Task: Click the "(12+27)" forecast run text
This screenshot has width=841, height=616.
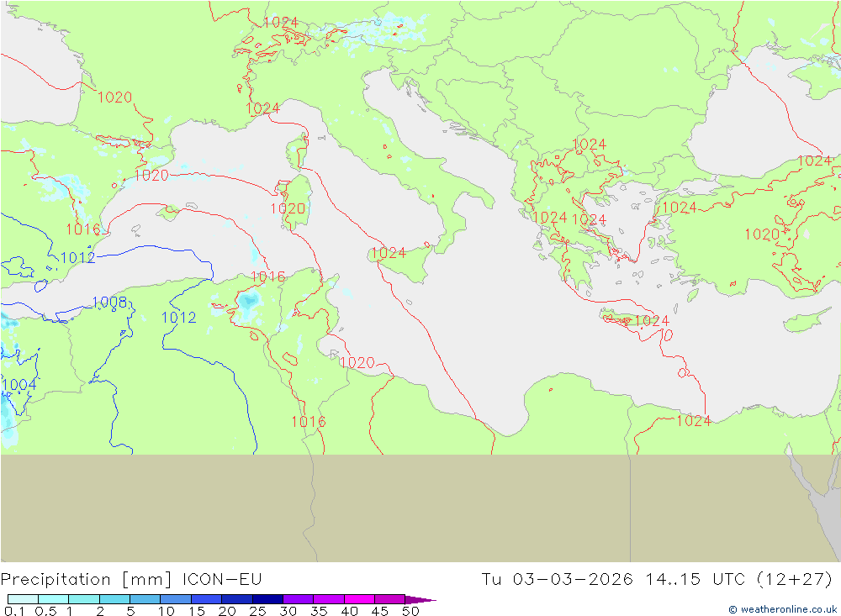Action: [x=795, y=580]
